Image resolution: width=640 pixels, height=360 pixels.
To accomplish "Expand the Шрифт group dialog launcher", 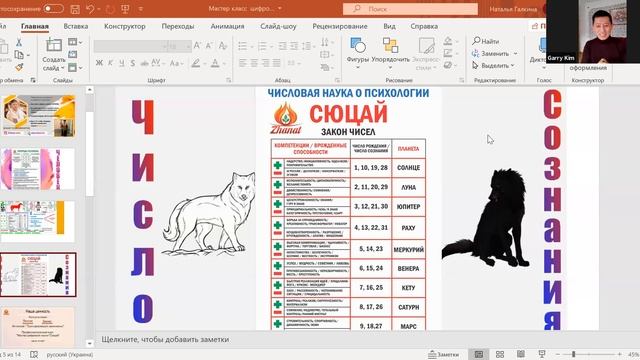I will point(228,80).
